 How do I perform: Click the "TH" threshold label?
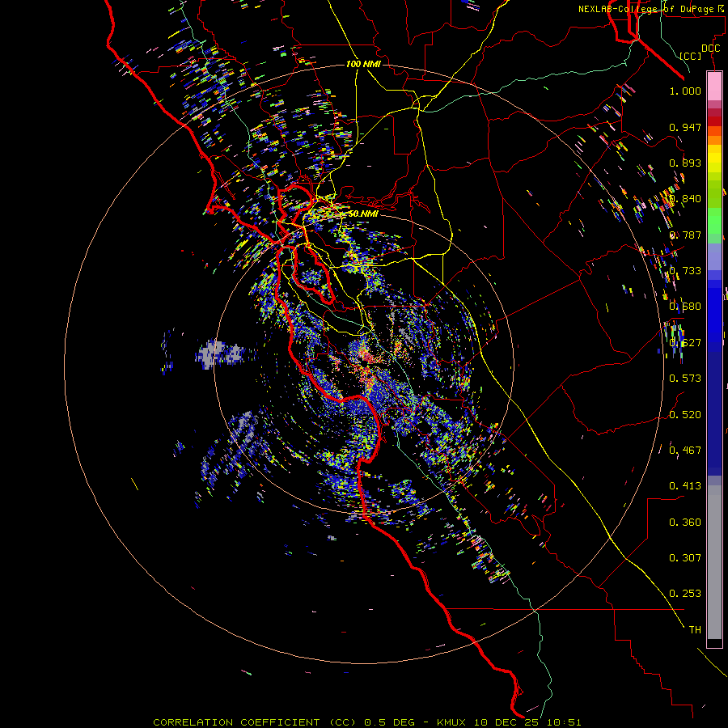pos(695,630)
